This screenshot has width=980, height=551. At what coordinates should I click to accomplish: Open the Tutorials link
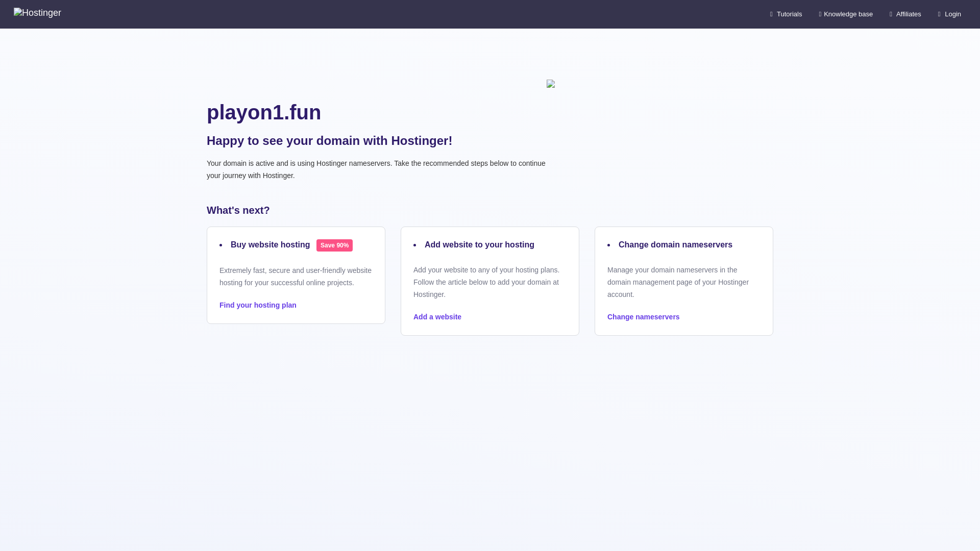[x=786, y=14]
